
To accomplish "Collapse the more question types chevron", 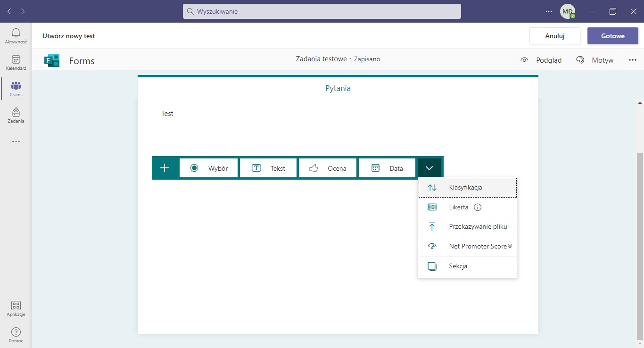I will [x=429, y=168].
